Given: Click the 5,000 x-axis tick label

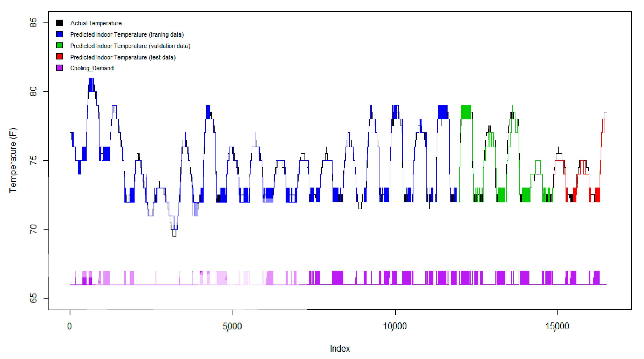Looking at the screenshot, I should point(232,326).
